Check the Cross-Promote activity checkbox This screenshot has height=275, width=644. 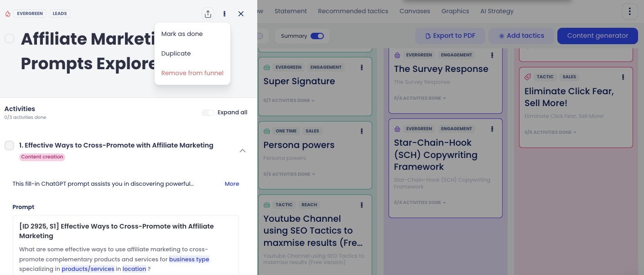(x=9, y=146)
